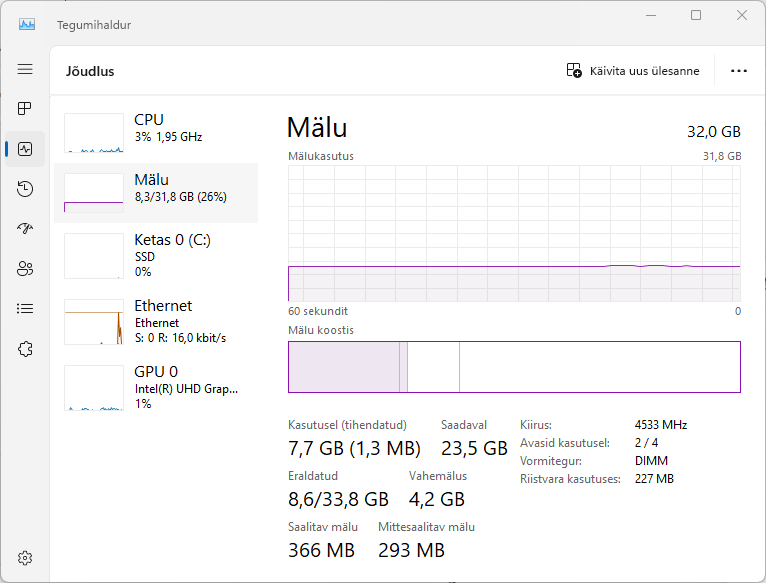Click the Tegumihaldur app icon in title bar

point(26,24)
